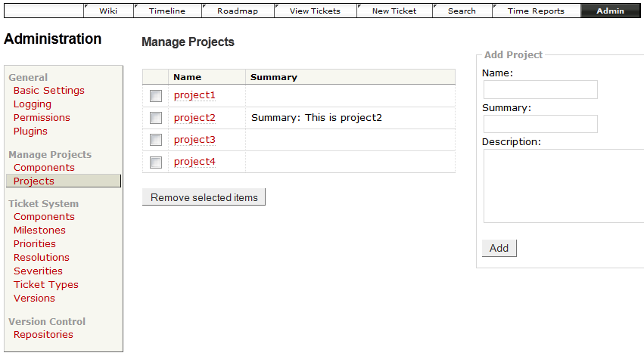
Task: Open Repositories under Version Control
Action: tap(43, 335)
